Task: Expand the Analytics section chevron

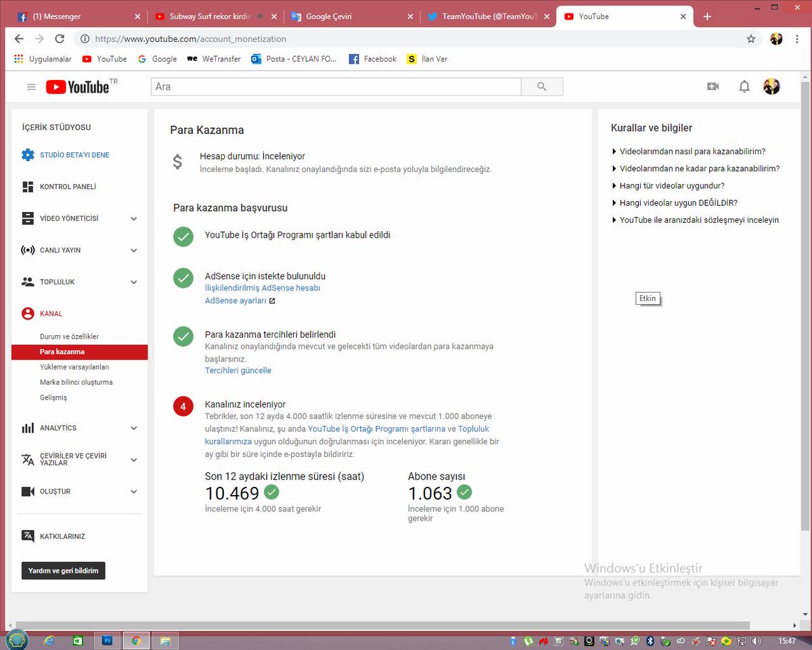Action: point(134,428)
